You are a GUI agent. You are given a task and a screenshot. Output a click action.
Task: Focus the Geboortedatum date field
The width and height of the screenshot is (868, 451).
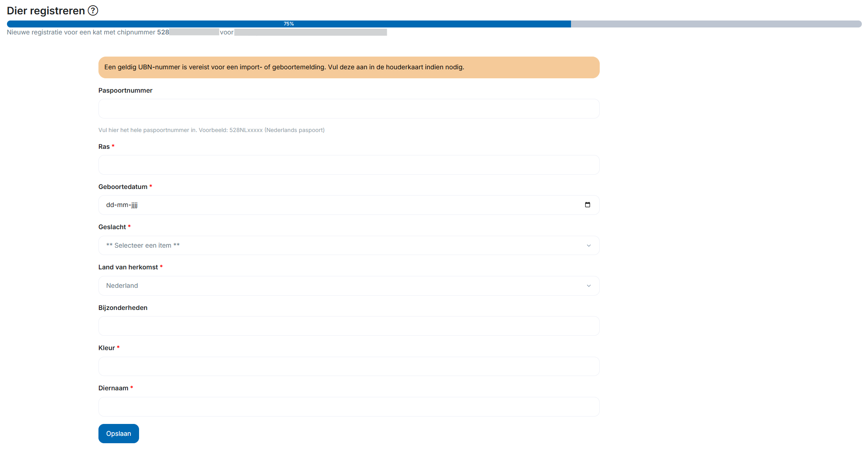[328, 205]
